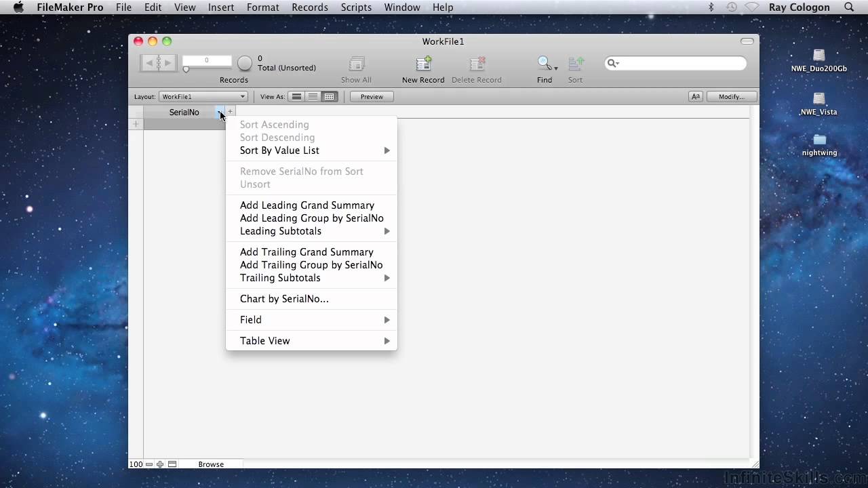The height and width of the screenshot is (488, 868).
Task: Open the nightwing desktop folder
Action: (x=819, y=145)
